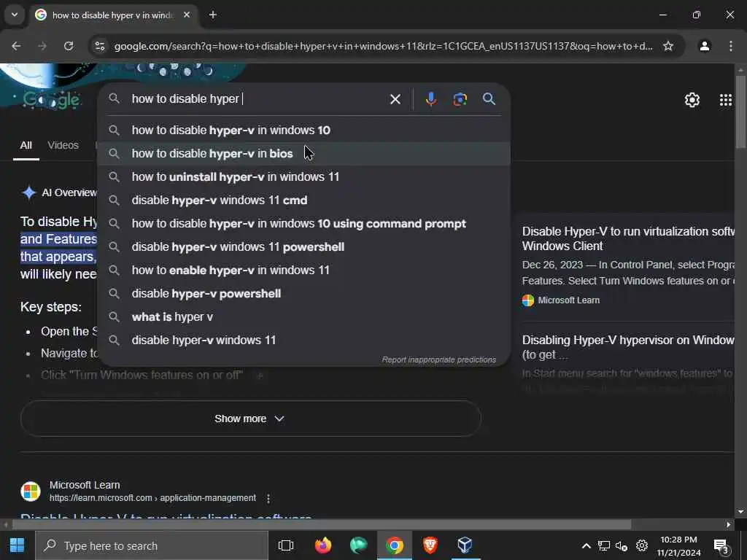747x560 pixels.
Task: Launch Firefox from the taskbar
Action: tap(323, 545)
